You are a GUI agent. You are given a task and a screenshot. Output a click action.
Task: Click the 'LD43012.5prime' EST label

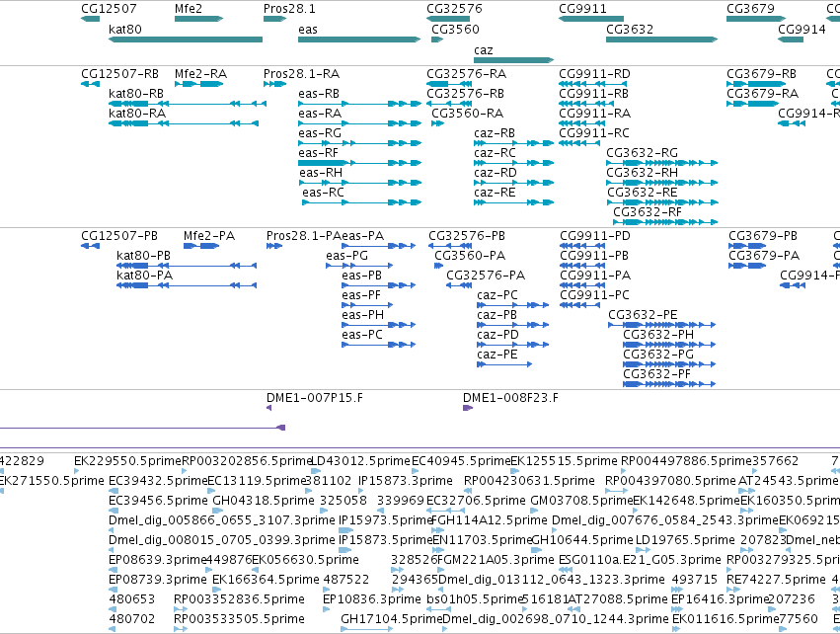pos(360,461)
